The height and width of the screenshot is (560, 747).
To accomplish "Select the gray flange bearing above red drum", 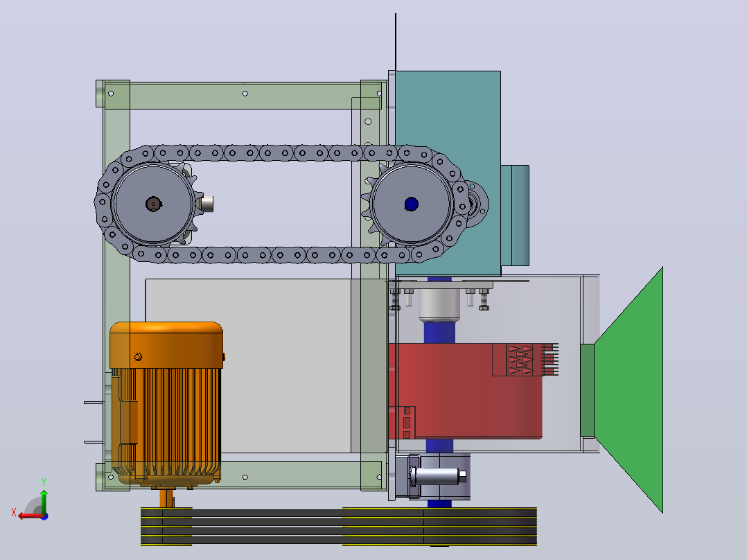I will (x=439, y=304).
